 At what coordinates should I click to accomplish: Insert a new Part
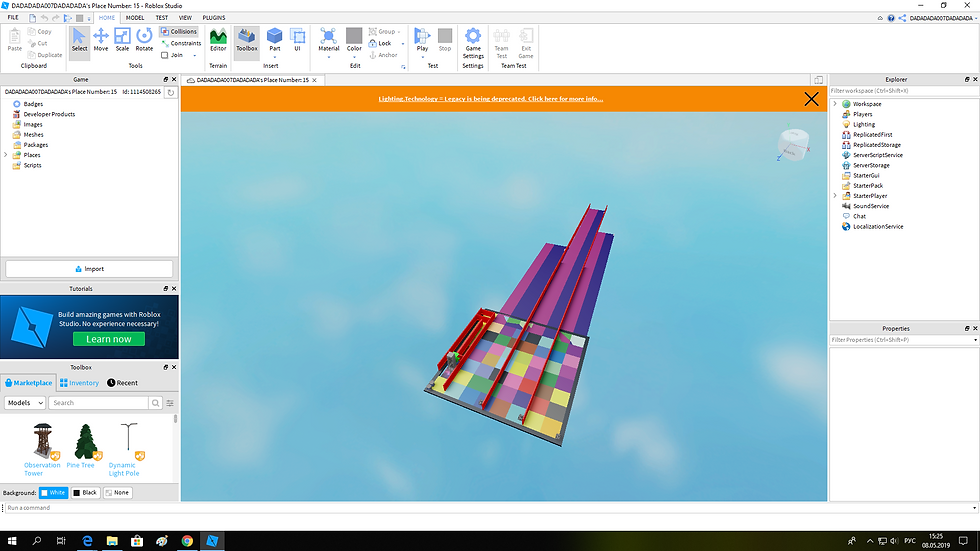[x=274, y=39]
